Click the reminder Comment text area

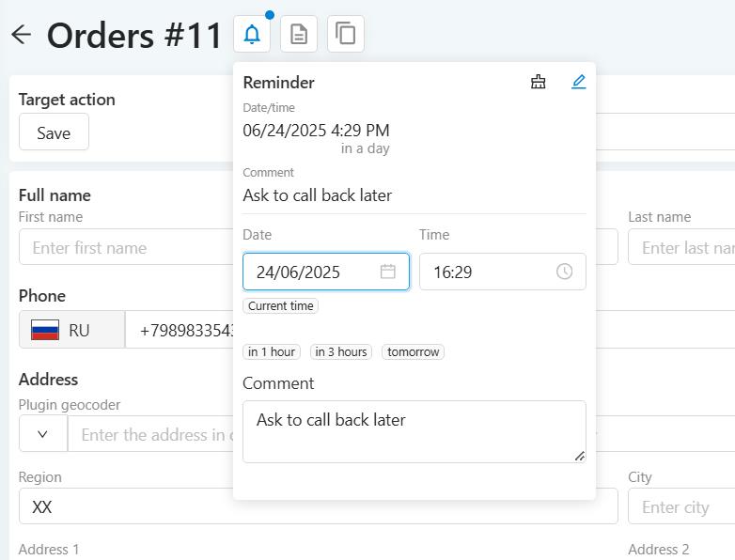(x=414, y=431)
